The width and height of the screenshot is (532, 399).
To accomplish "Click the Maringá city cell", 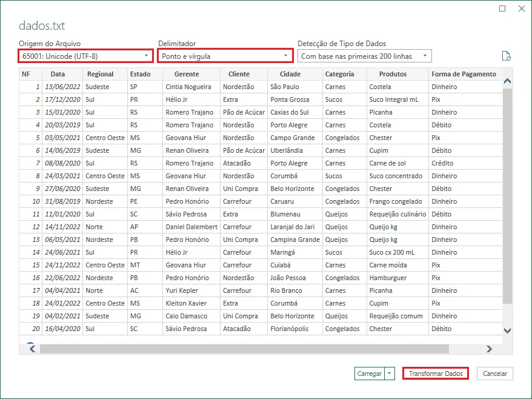I will 295,252.
